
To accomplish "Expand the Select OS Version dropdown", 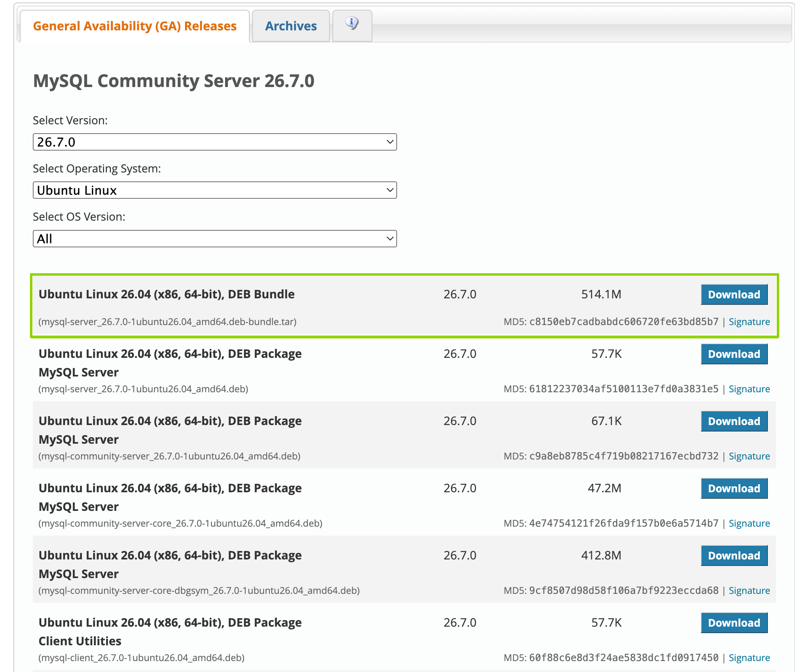I will [x=215, y=239].
